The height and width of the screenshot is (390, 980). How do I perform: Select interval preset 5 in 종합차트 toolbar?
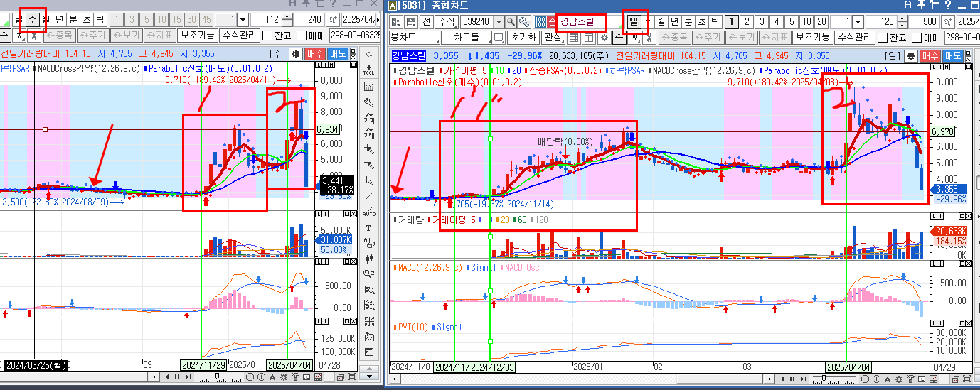pyautogui.click(x=792, y=21)
